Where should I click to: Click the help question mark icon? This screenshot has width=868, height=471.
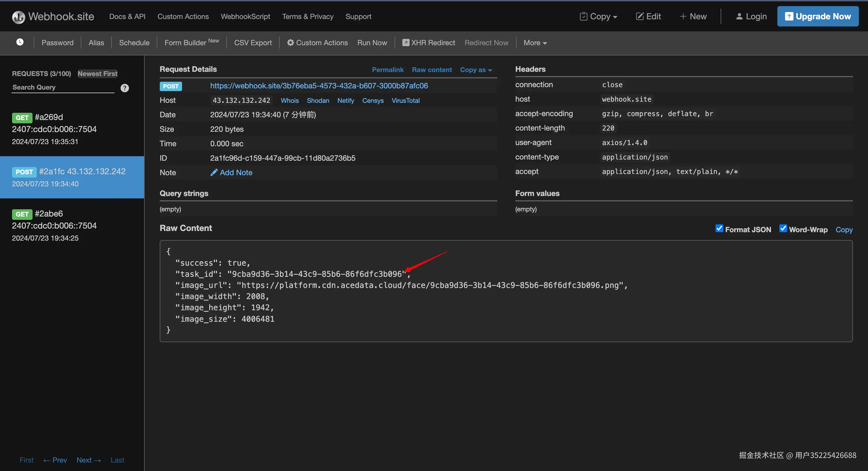125,88
